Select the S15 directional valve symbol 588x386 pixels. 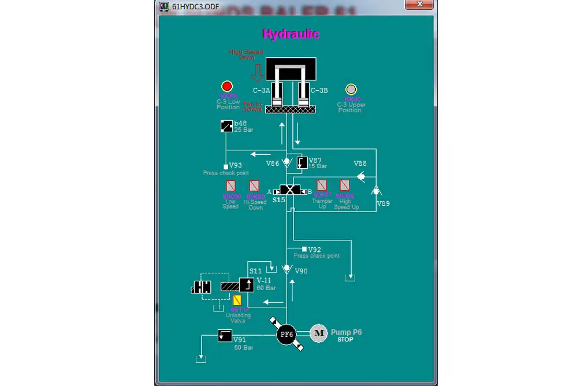click(x=289, y=190)
